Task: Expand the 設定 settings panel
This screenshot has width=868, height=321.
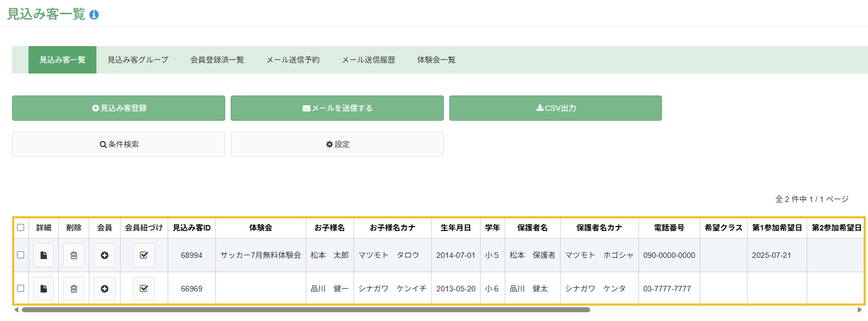Action: click(337, 144)
